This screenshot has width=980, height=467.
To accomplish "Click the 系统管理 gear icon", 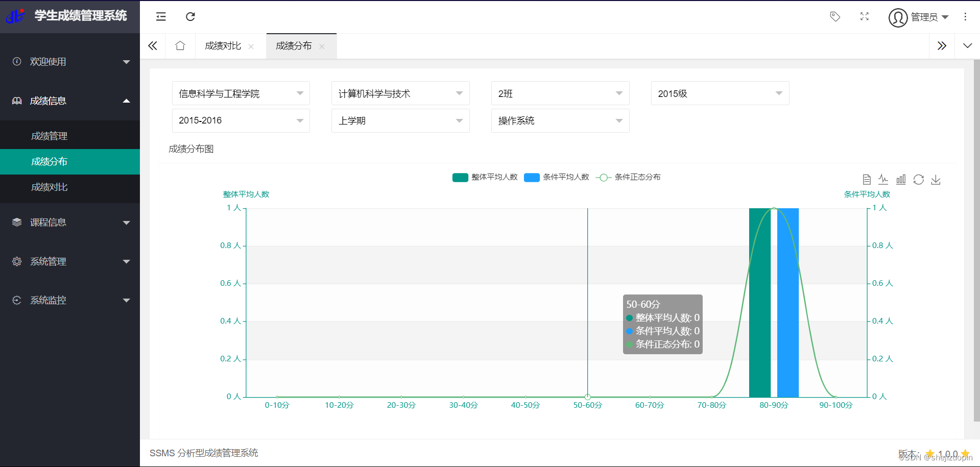I will tap(17, 262).
